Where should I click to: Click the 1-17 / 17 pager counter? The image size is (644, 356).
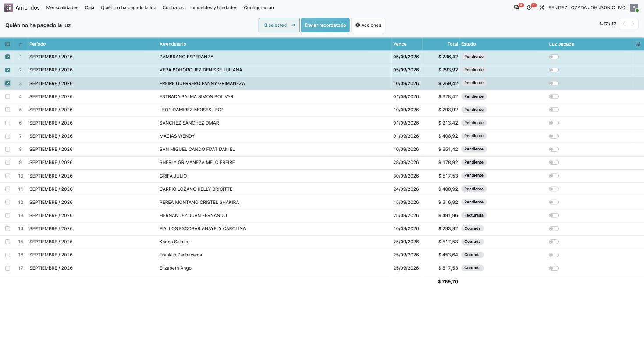608,24
